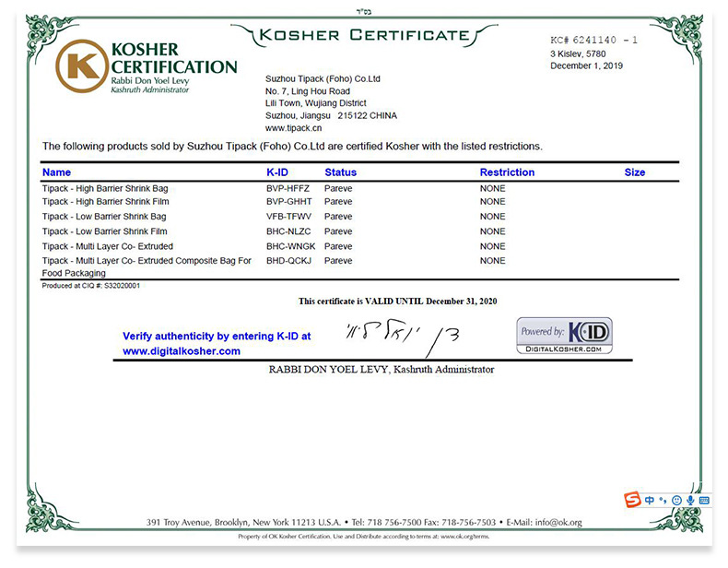Click the Name column header

[x=56, y=172]
